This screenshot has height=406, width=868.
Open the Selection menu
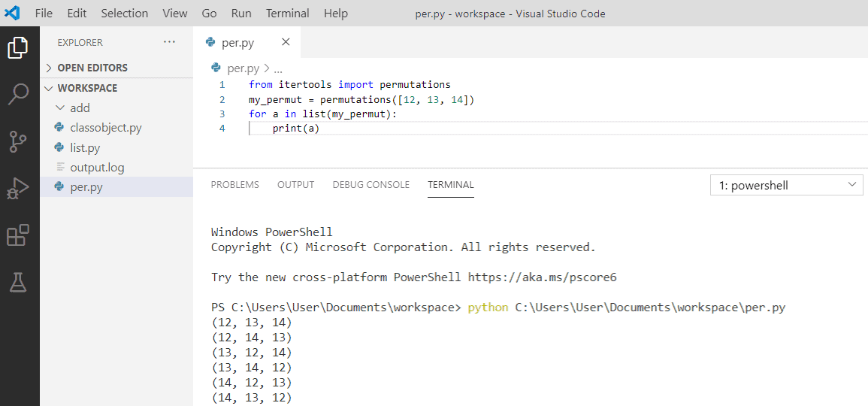coord(125,14)
